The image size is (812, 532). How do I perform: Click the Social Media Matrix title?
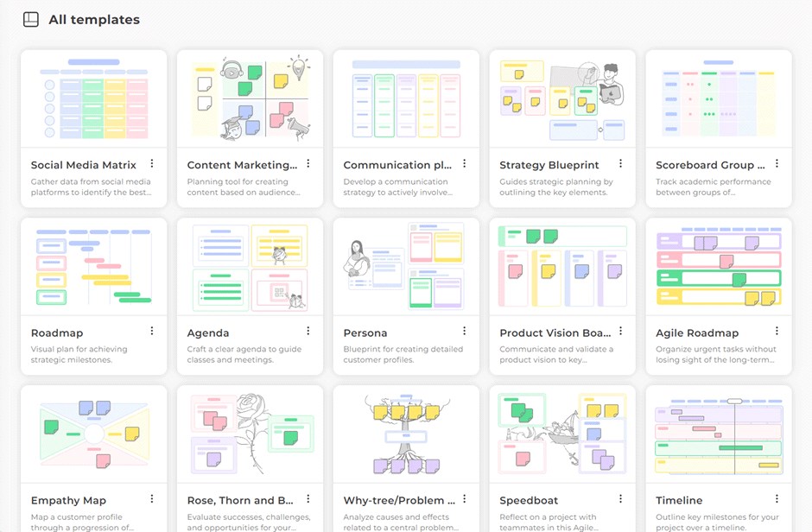[x=84, y=165]
